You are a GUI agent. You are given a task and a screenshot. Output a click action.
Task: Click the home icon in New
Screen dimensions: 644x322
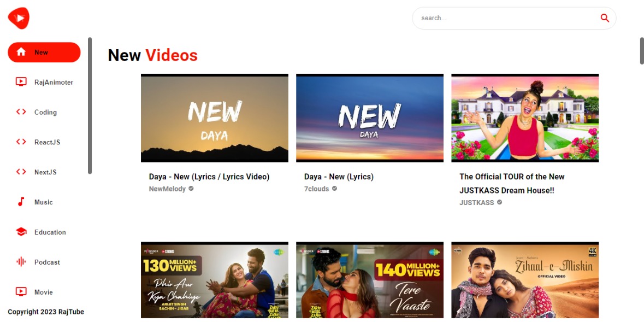click(21, 52)
